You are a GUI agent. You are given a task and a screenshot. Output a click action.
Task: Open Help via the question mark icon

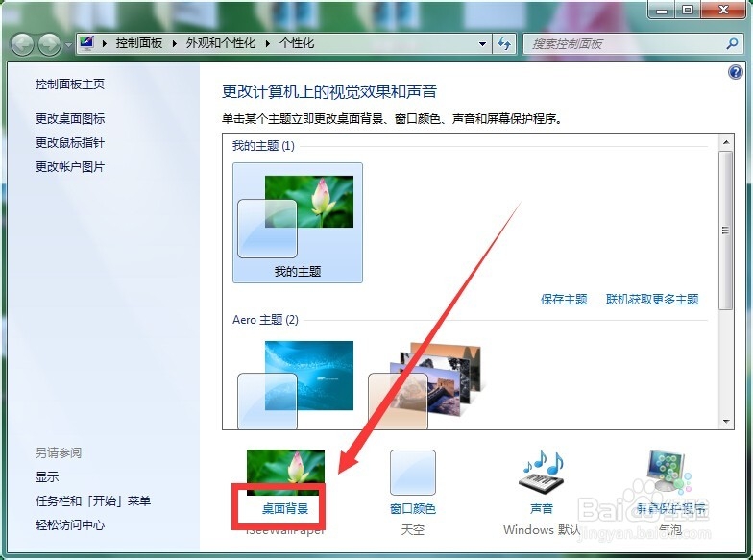[x=736, y=73]
